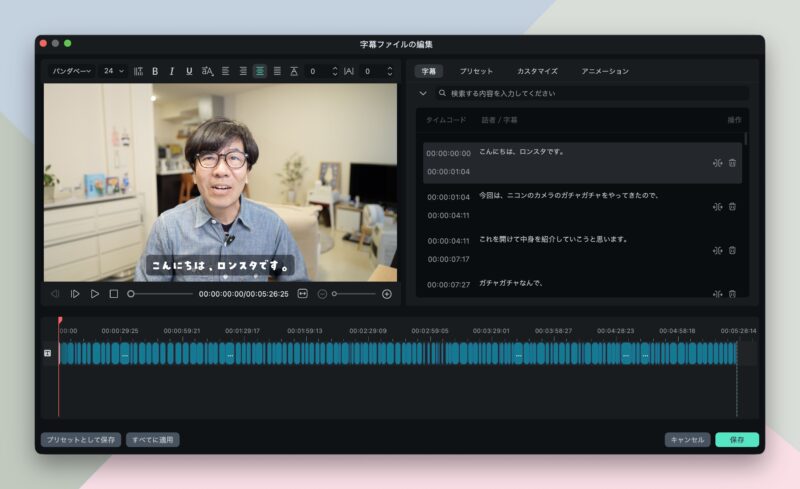Viewport: 800px width, 489px height.
Task: Expand the chevron beside search field
Action: point(423,93)
